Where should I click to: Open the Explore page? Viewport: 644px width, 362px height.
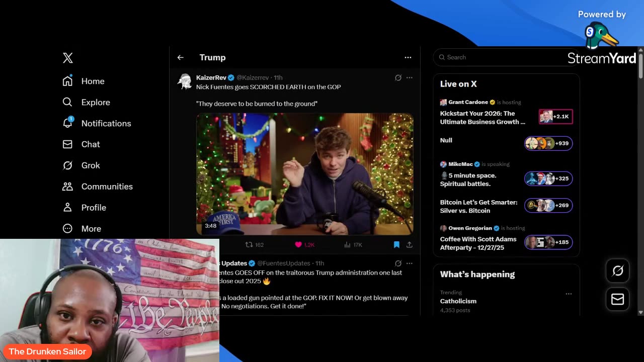pyautogui.click(x=86, y=102)
